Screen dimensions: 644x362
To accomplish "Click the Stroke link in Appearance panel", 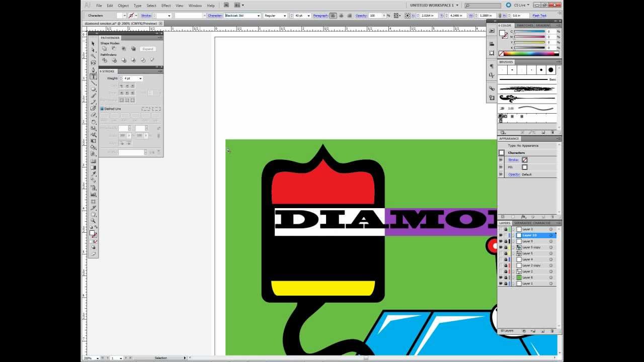I will pyautogui.click(x=513, y=160).
